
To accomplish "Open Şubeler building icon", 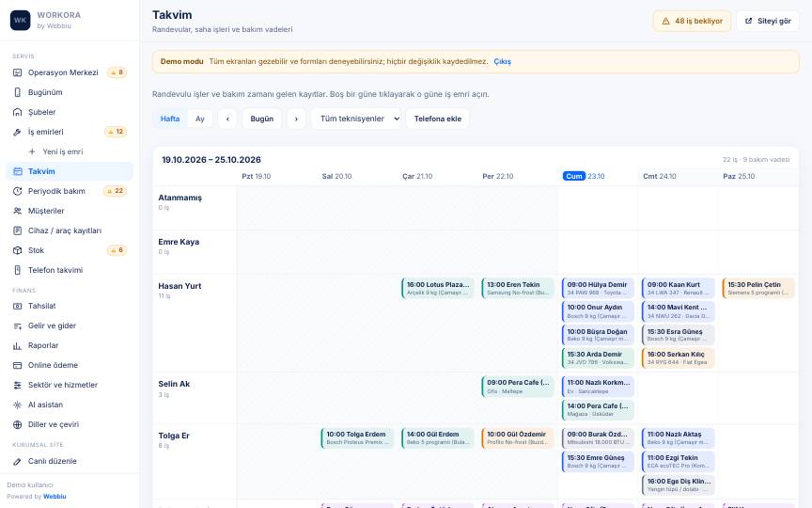I will tap(17, 112).
